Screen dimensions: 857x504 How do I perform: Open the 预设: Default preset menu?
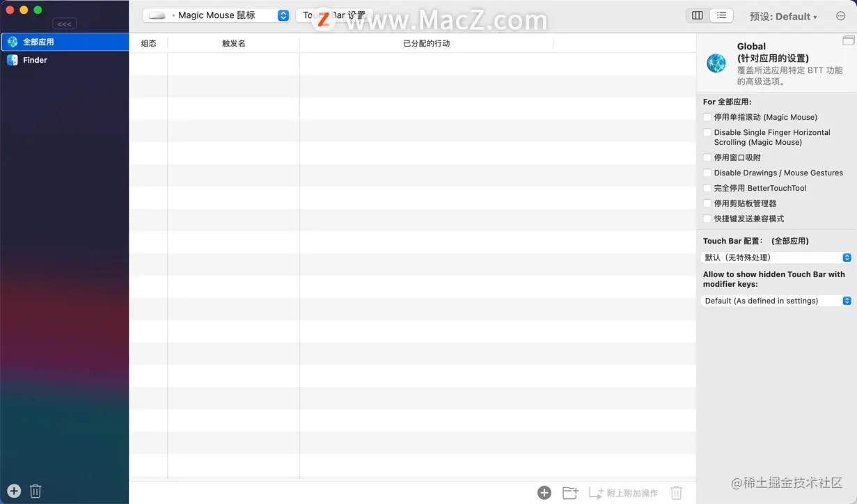click(783, 16)
